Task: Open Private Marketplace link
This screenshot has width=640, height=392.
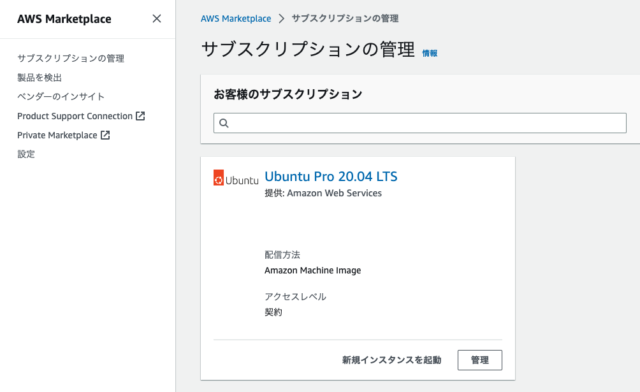Action: click(57, 135)
